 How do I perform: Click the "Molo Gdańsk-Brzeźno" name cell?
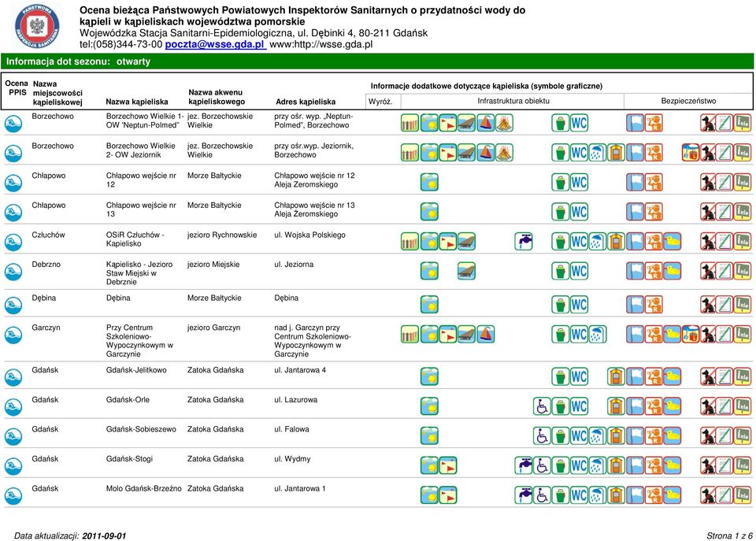(x=143, y=488)
